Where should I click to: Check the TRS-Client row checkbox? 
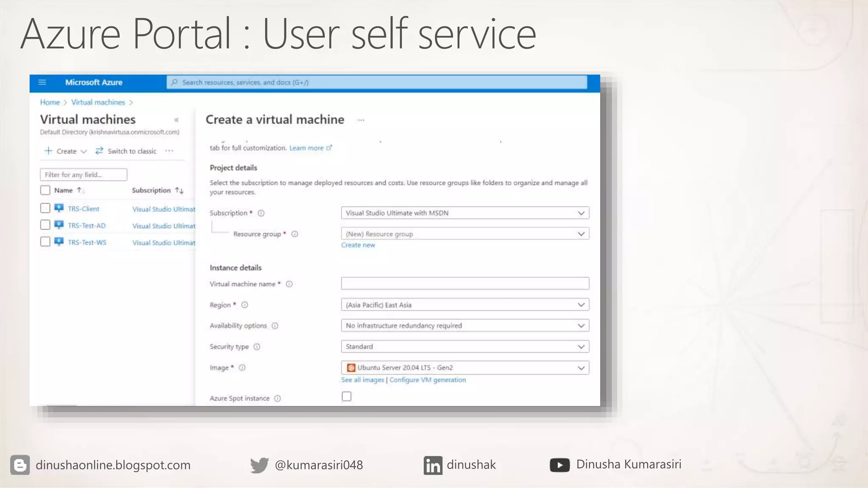(45, 208)
